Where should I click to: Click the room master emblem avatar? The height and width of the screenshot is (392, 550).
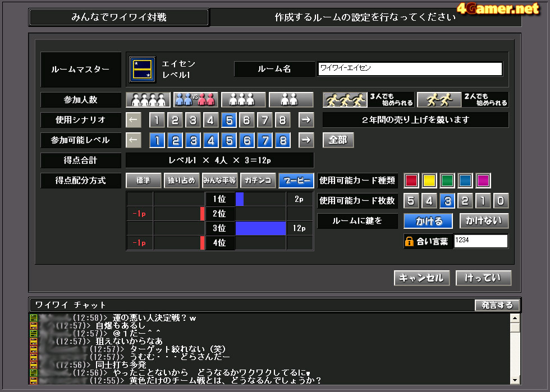click(142, 70)
